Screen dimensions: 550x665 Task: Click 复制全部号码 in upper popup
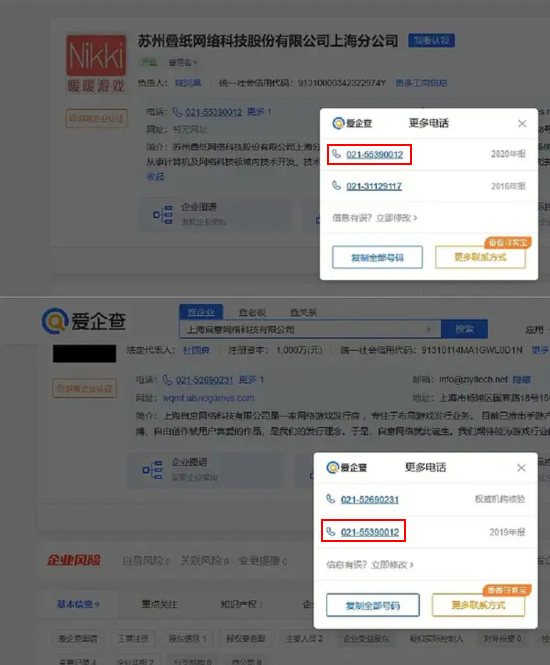click(x=377, y=257)
